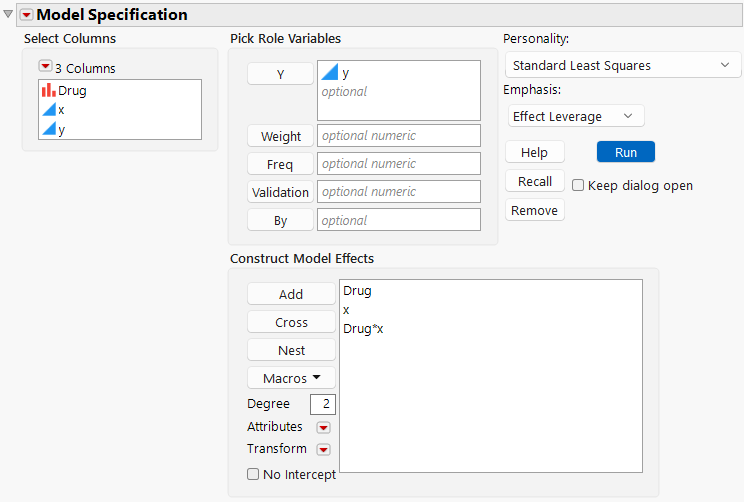Select the continuous x column in list
This screenshot has height=502, width=744.
click(x=60, y=110)
